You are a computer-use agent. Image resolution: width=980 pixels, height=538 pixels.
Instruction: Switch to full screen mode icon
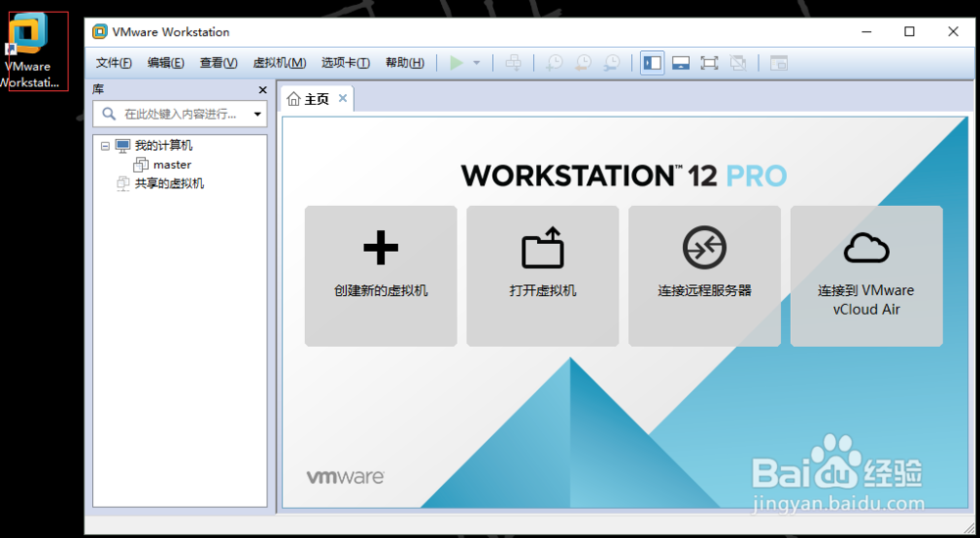pos(710,63)
